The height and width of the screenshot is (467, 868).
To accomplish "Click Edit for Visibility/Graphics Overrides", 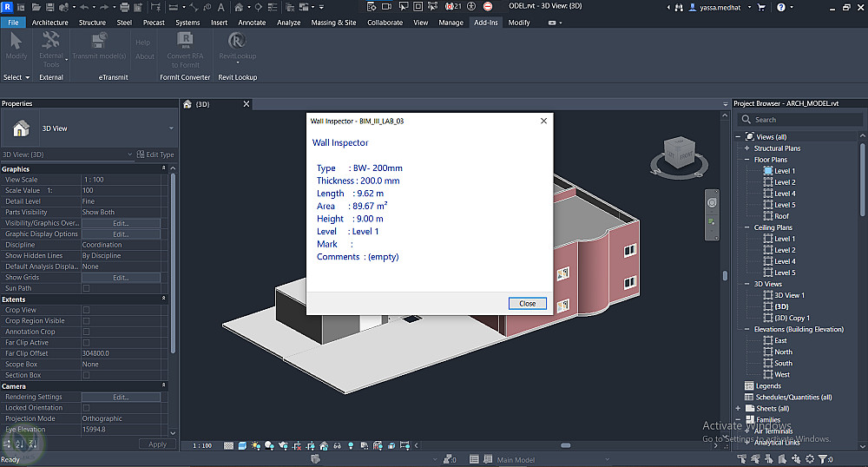I will (121, 223).
